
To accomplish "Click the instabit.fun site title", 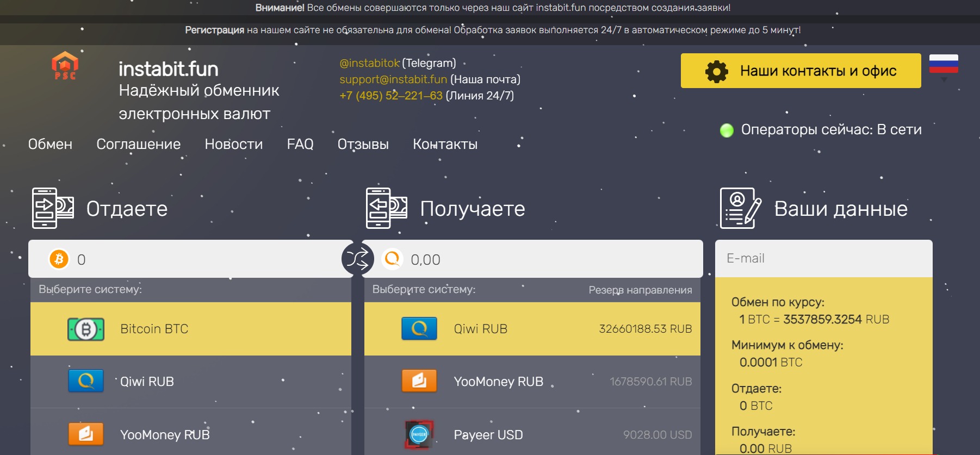I will (x=169, y=69).
